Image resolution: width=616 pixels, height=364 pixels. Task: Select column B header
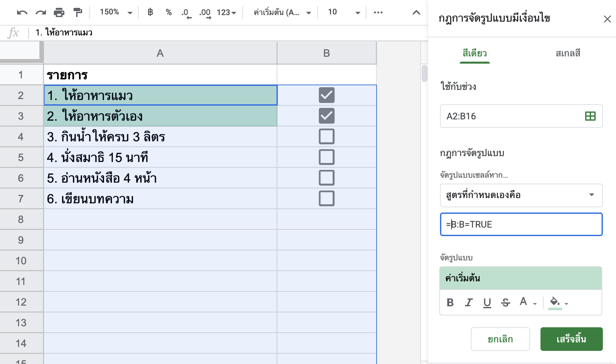327,53
